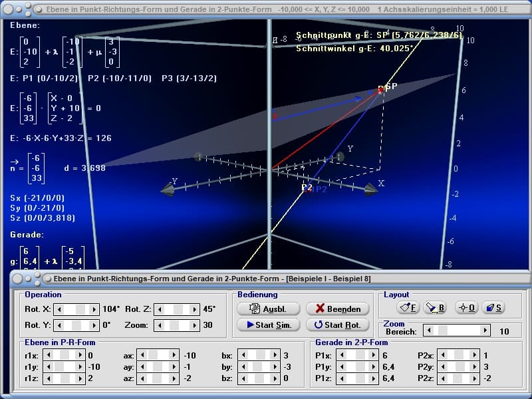The width and height of the screenshot is (532, 399).
Task: Decrease bz with its left arrow
Action: [243, 378]
